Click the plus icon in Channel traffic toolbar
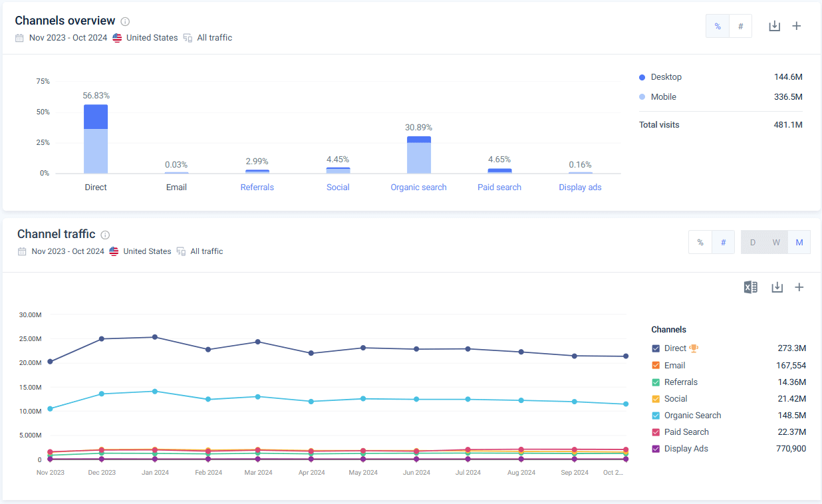Image resolution: width=822 pixels, height=504 pixels. (x=799, y=287)
